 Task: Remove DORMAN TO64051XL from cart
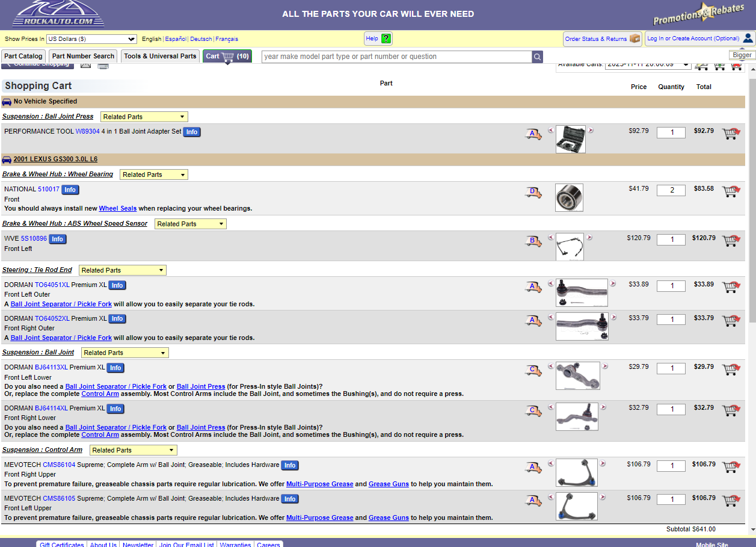[731, 286]
